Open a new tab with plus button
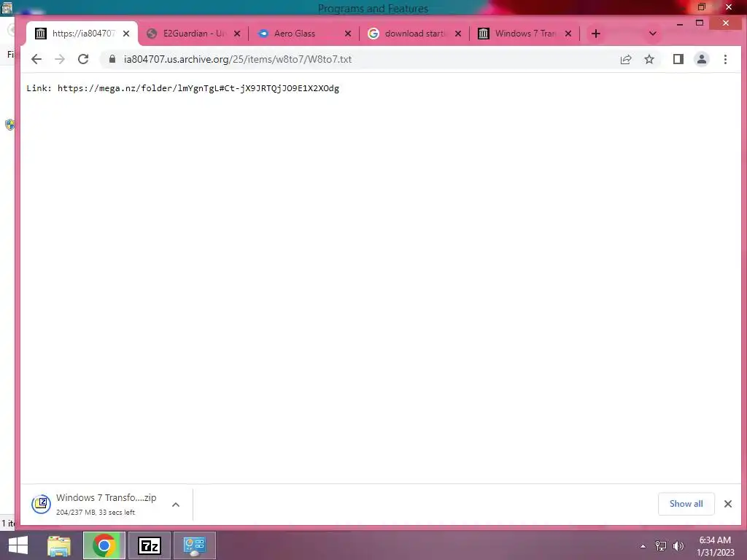The height and width of the screenshot is (560, 747). click(x=595, y=34)
